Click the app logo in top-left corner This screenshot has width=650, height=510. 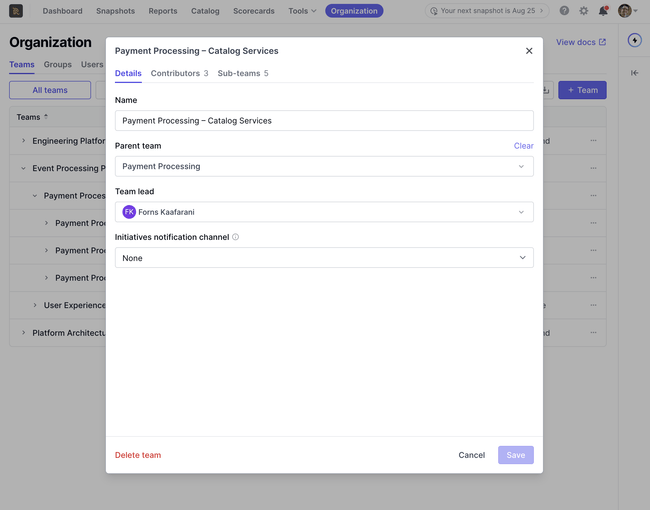tap(16, 11)
